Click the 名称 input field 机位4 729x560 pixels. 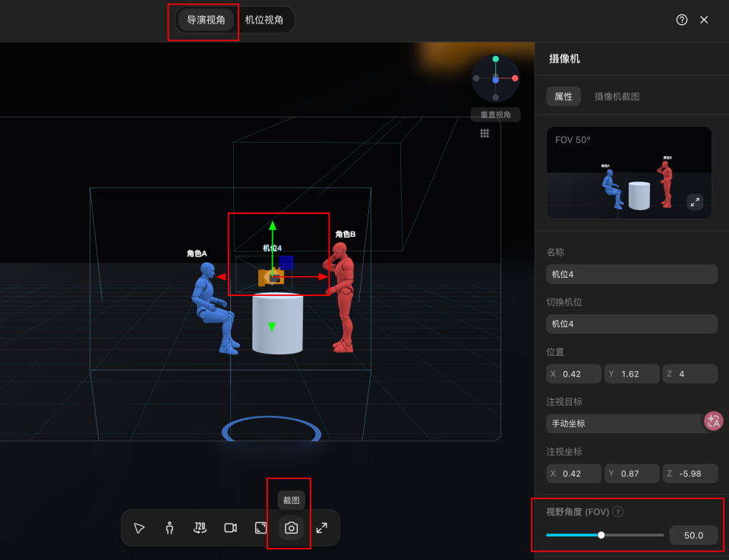point(631,274)
